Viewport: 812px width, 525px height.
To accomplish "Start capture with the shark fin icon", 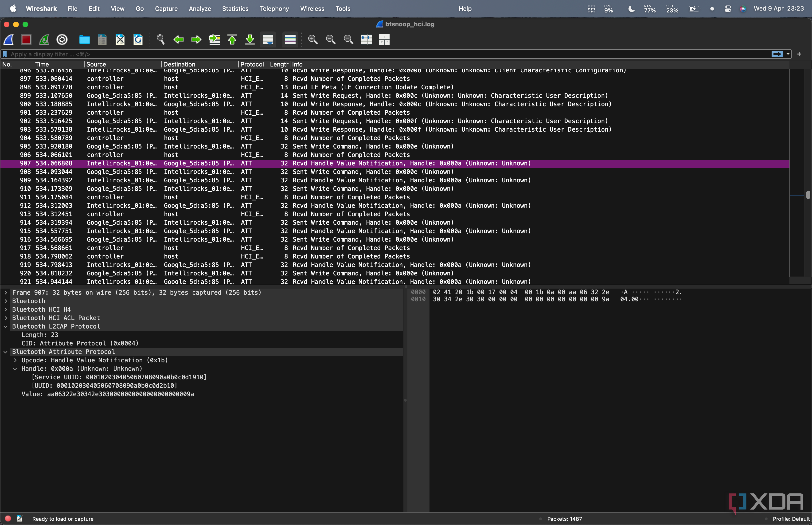I will 8,39.
